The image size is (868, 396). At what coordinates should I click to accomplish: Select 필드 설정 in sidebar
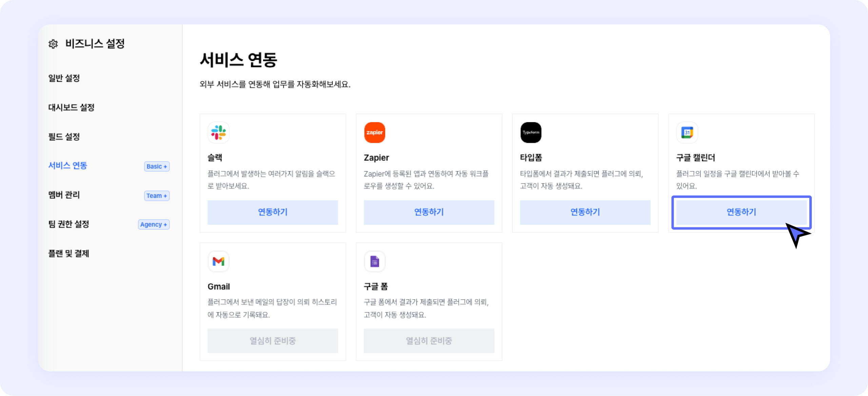coord(64,137)
